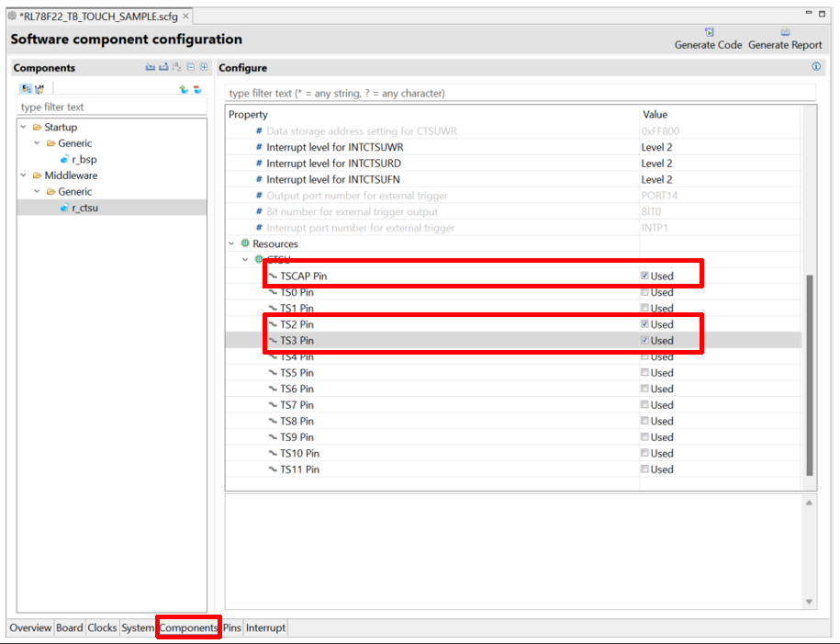The image size is (840, 644).
Task: Open the Configure panel info icon
Action: [816, 67]
